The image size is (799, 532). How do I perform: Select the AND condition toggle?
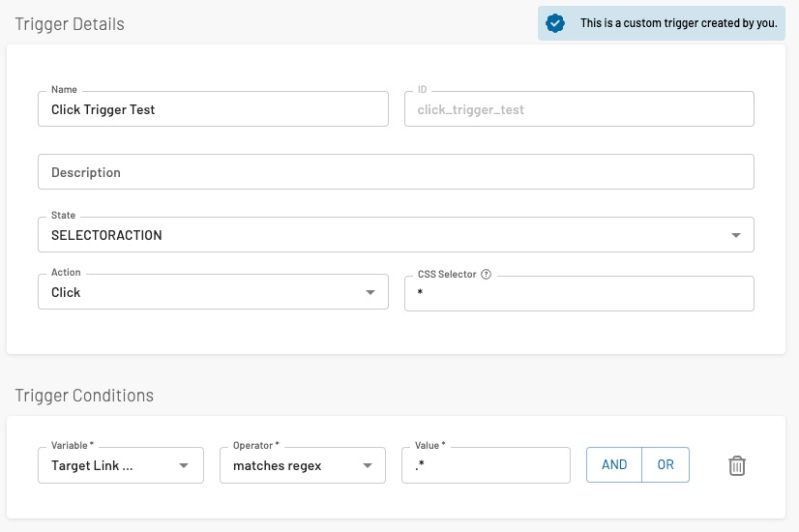614,464
